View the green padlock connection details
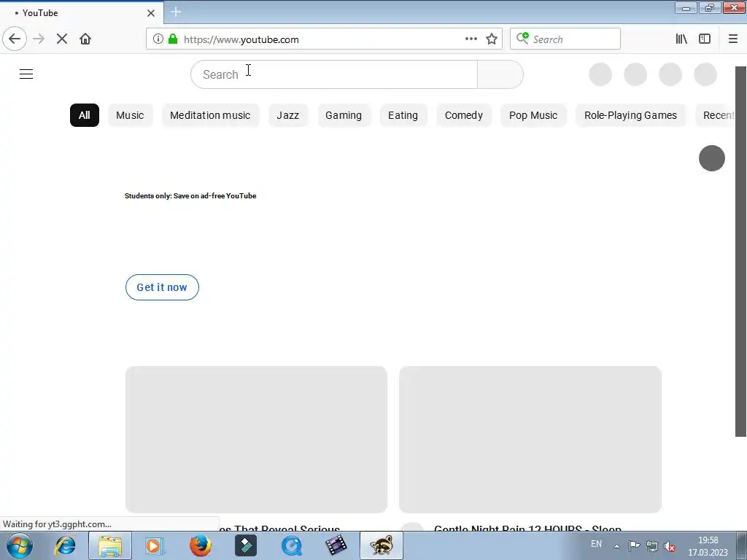 pyautogui.click(x=173, y=39)
